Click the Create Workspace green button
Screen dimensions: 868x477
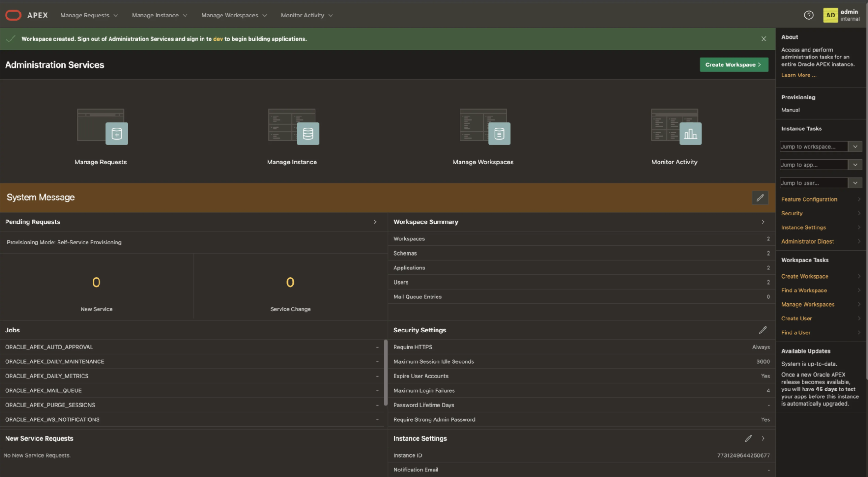[734, 64]
